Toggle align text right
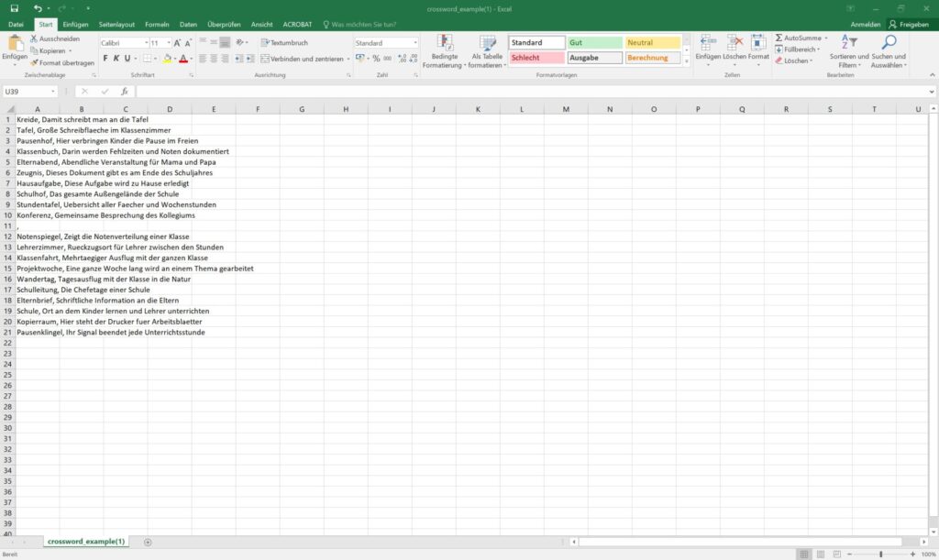The width and height of the screenshot is (939, 560). (x=225, y=59)
